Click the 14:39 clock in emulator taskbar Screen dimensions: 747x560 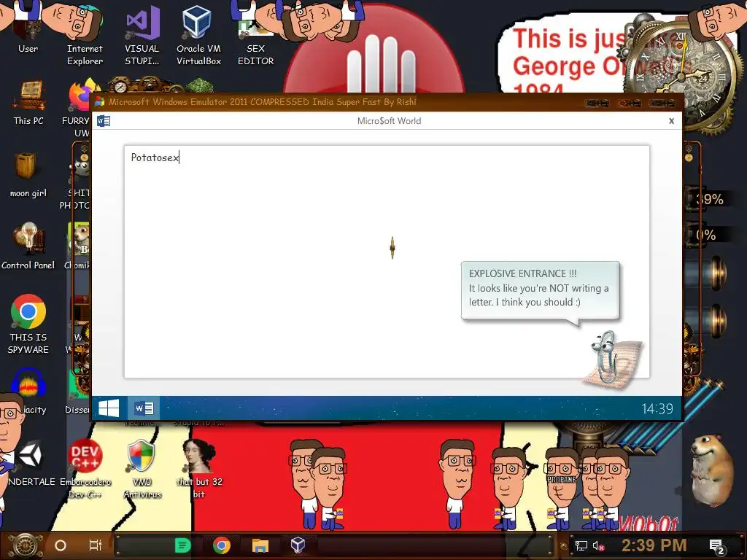tap(657, 408)
